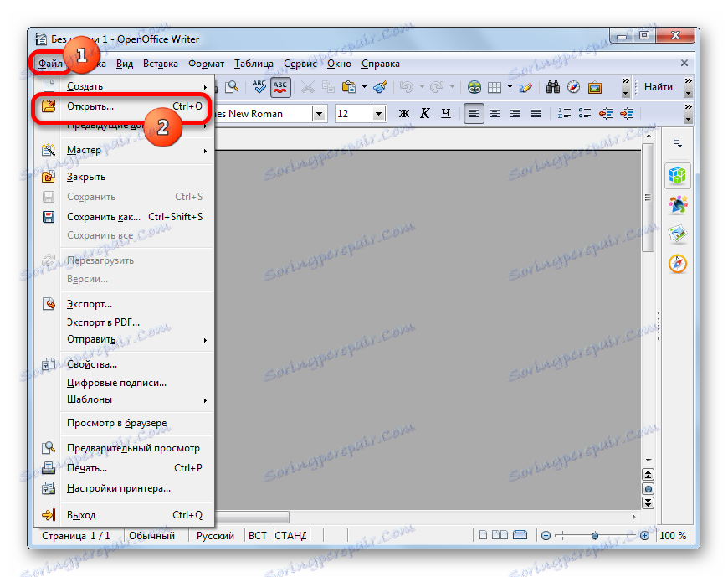
Task: Choose Закрыть in the File menu
Action: [124, 177]
